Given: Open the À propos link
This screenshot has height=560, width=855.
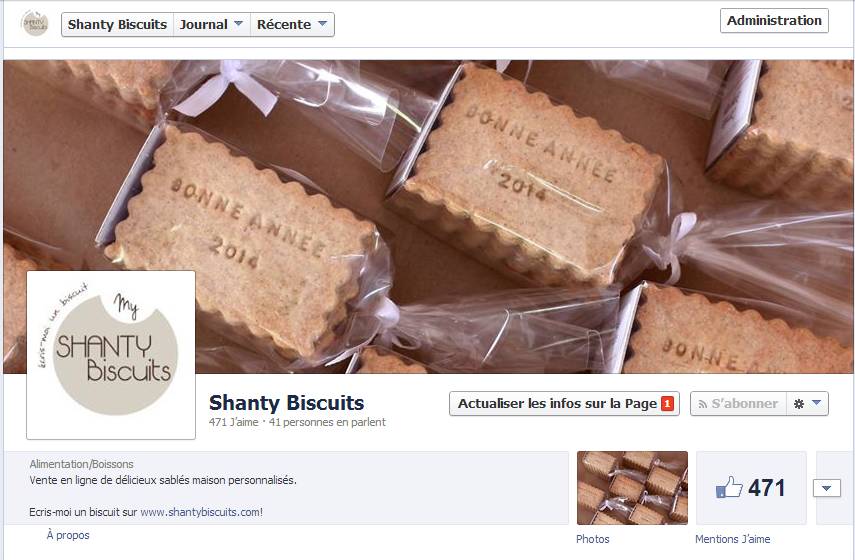Looking at the screenshot, I should (68, 535).
